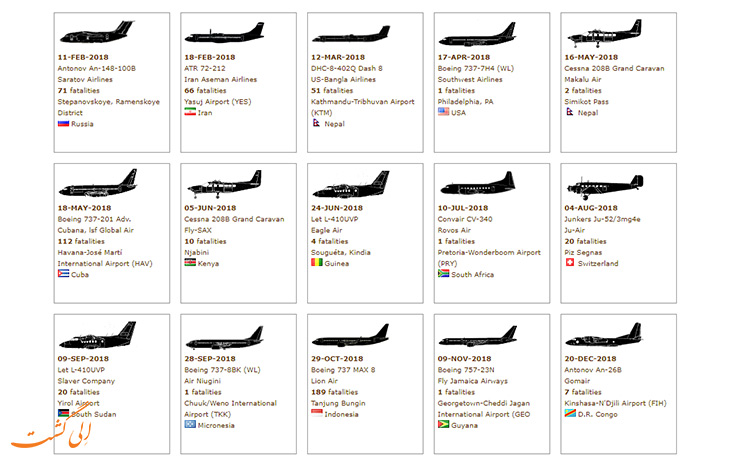Click the ATR 72-212 aircraft silhouette
The height and width of the screenshot is (457, 730).
[224, 34]
